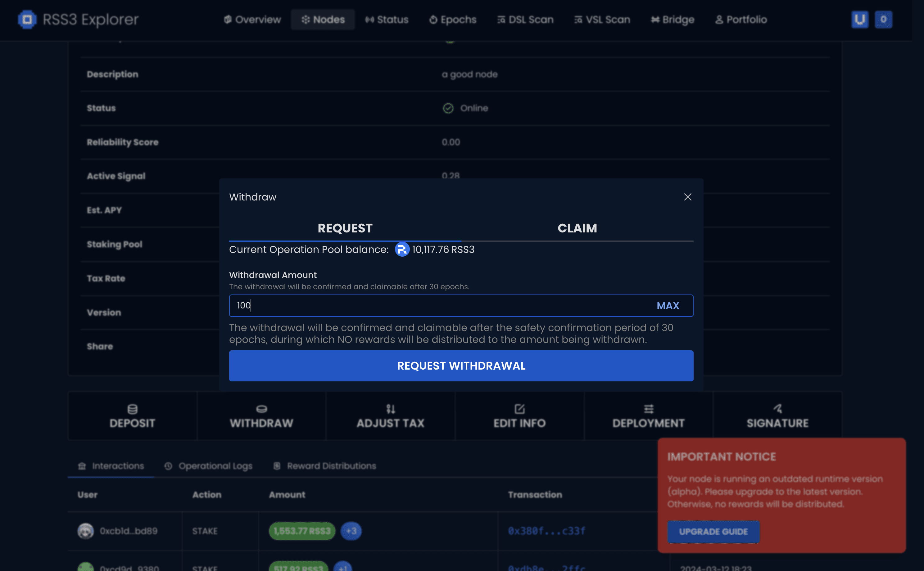The height and width of the screenshot is (571, 924).
Task: Click the Transaction column header
Action: point(535,495)
